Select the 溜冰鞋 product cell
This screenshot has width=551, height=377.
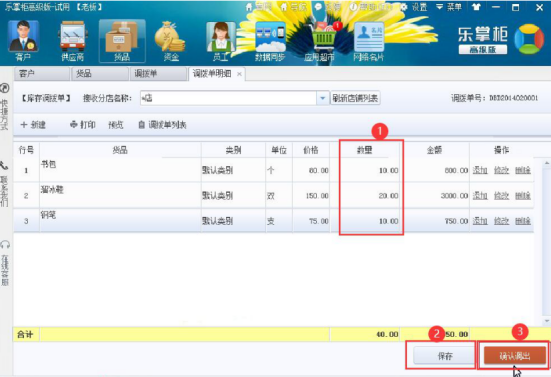(x=120, y=196)
